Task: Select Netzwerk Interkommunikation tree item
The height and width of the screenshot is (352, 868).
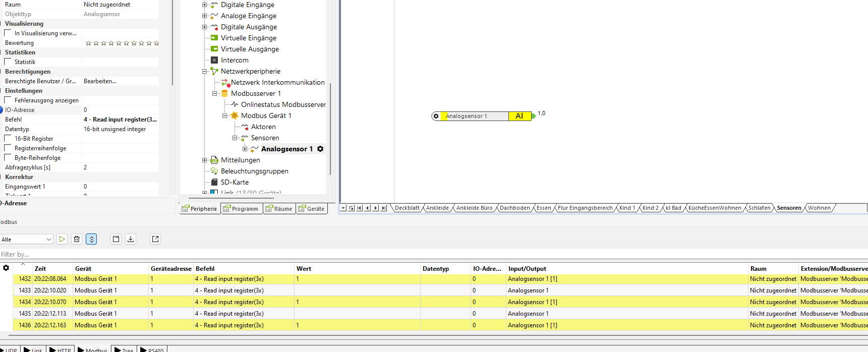Action: click(x=278, y=82)
